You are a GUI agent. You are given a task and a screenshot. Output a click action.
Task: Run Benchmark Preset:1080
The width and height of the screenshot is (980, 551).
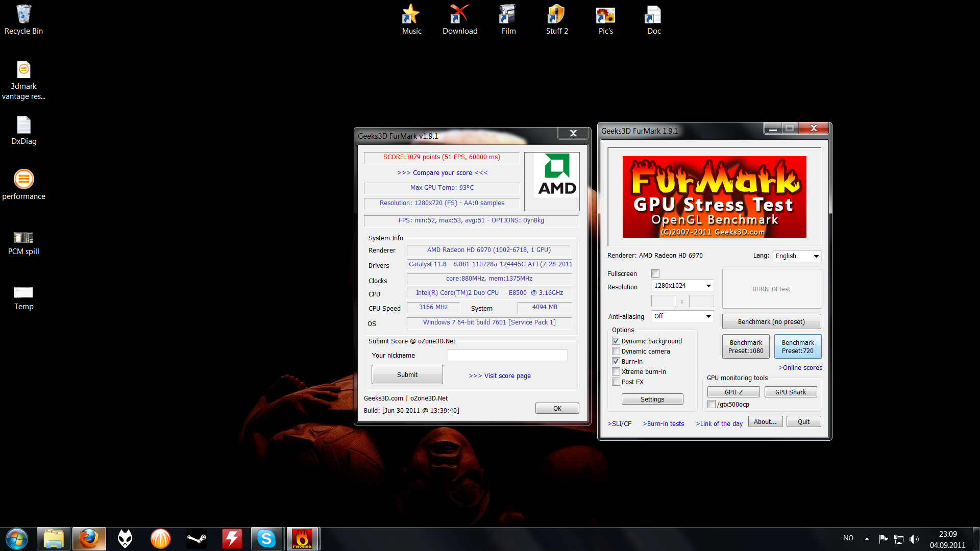click(x=746, y=346)
